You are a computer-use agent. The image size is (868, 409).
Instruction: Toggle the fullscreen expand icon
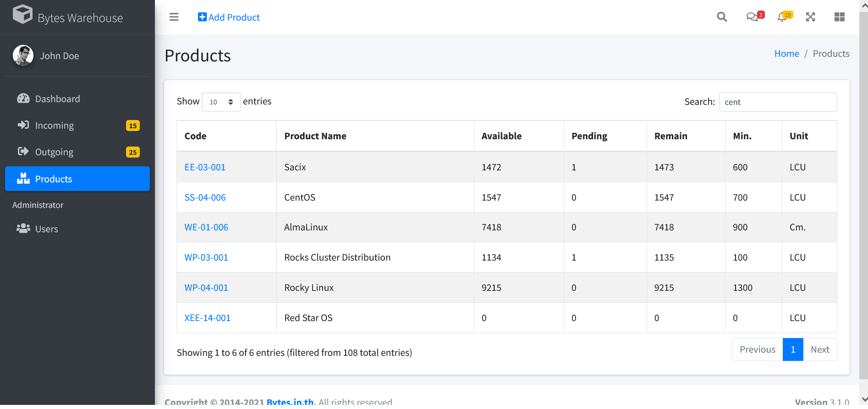pyautogui.click(x=811, y=17)
